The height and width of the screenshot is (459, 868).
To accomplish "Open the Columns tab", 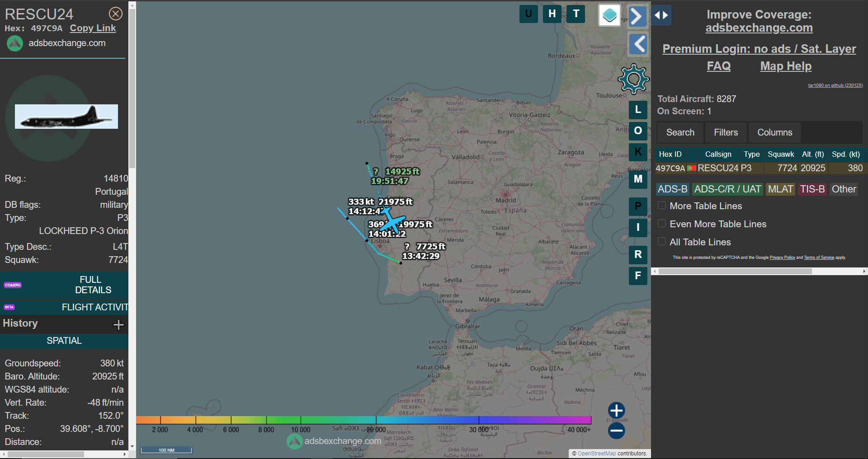I will [775, 132].
